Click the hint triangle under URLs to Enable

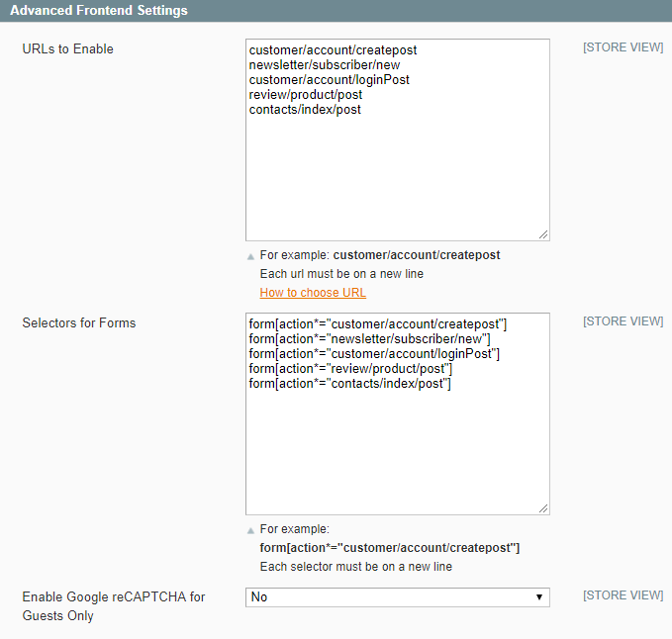[x=250, y=256]
